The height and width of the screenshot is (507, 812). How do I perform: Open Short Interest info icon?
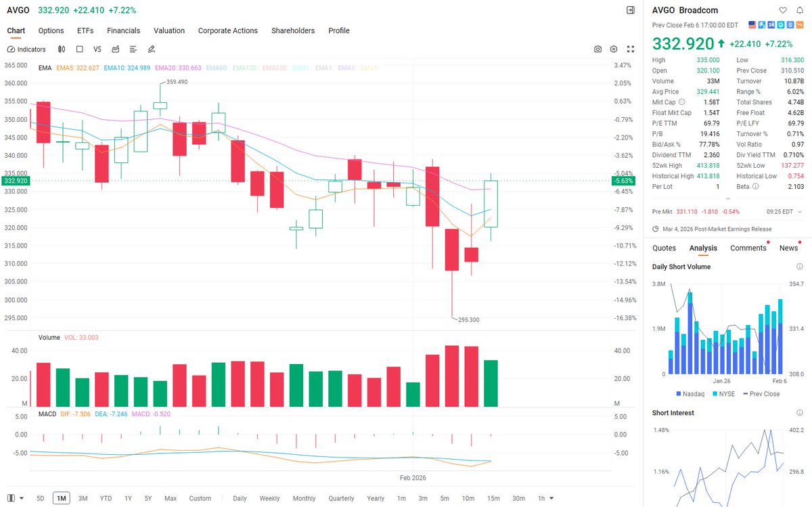pos(800,413)
